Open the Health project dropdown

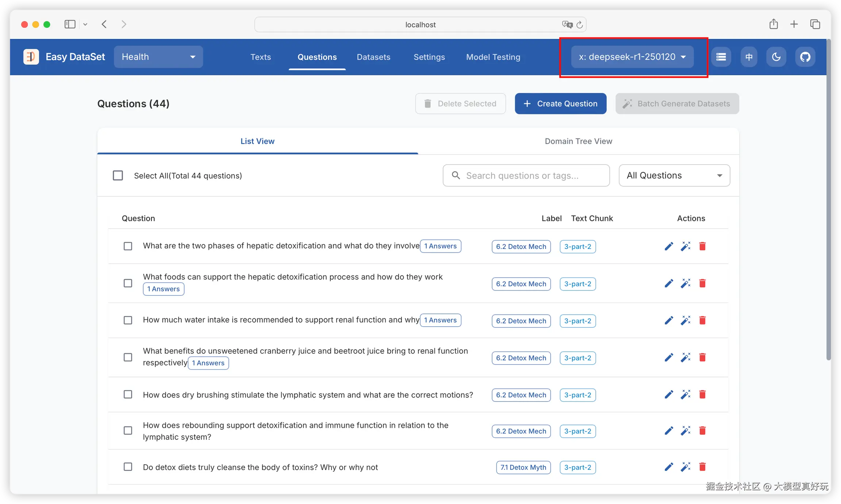point(158,57)
